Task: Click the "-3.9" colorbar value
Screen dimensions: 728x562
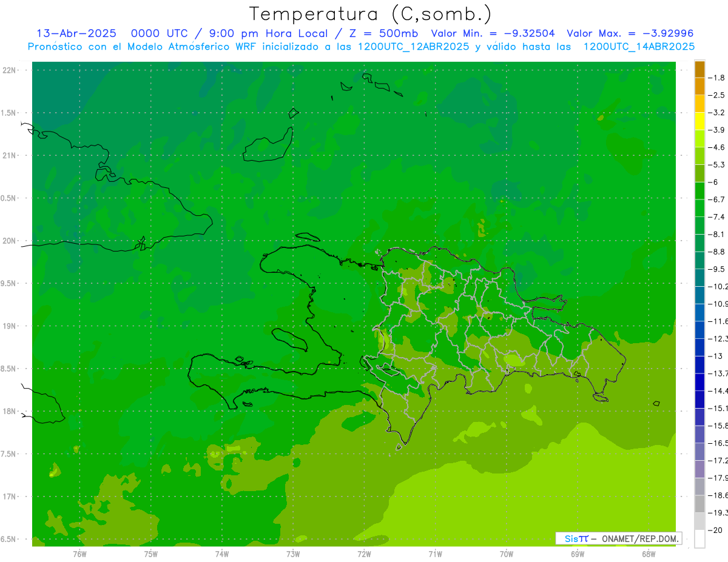Action: (716, 130)
